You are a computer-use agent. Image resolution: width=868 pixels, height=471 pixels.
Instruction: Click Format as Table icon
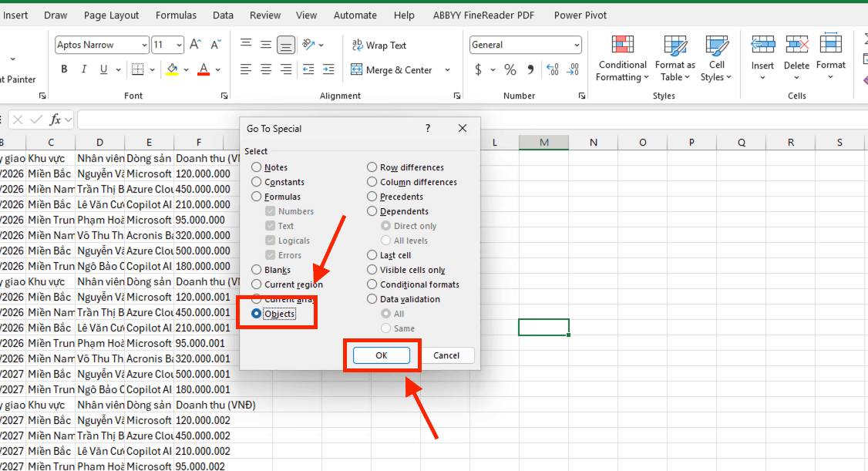pyautogui.click(x=675, y=58)
